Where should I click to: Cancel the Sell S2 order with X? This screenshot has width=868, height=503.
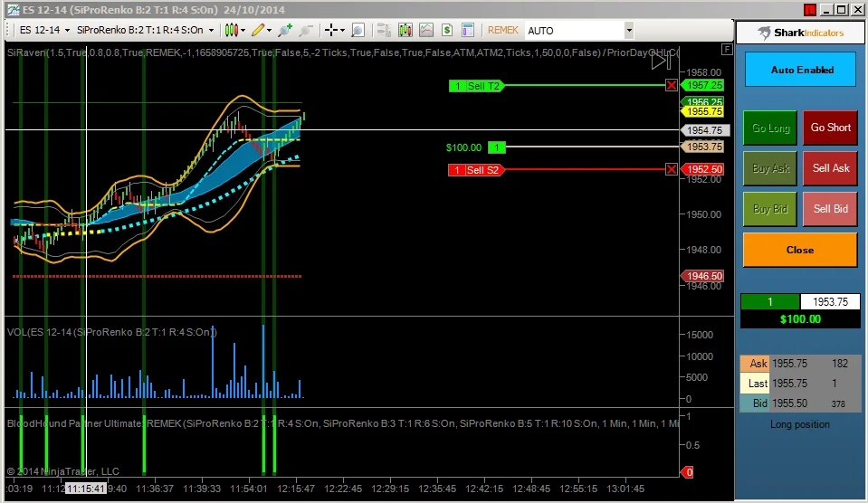(672, 169)
